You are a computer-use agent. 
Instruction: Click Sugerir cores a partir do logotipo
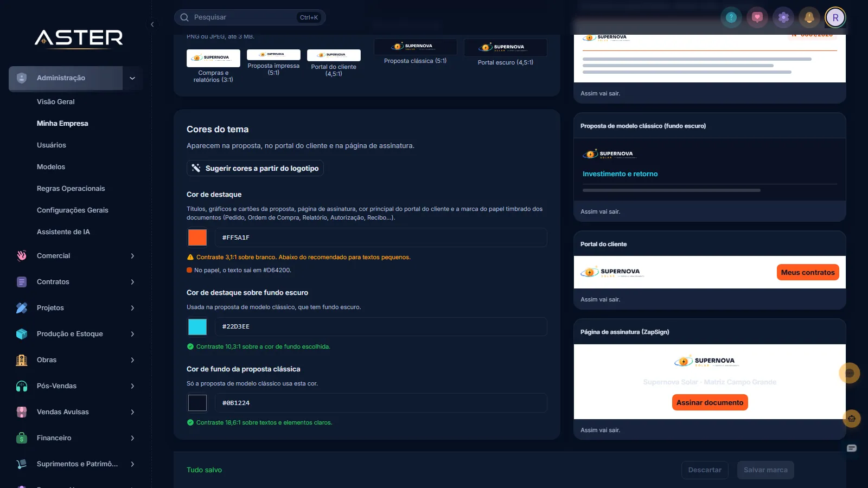tap(255, 168)
